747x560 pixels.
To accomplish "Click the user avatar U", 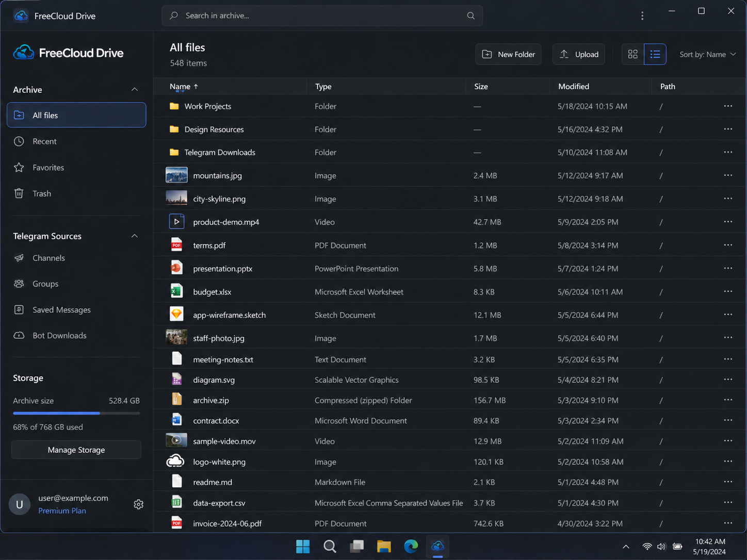I will pyautogui.click(x=20, y=504).
